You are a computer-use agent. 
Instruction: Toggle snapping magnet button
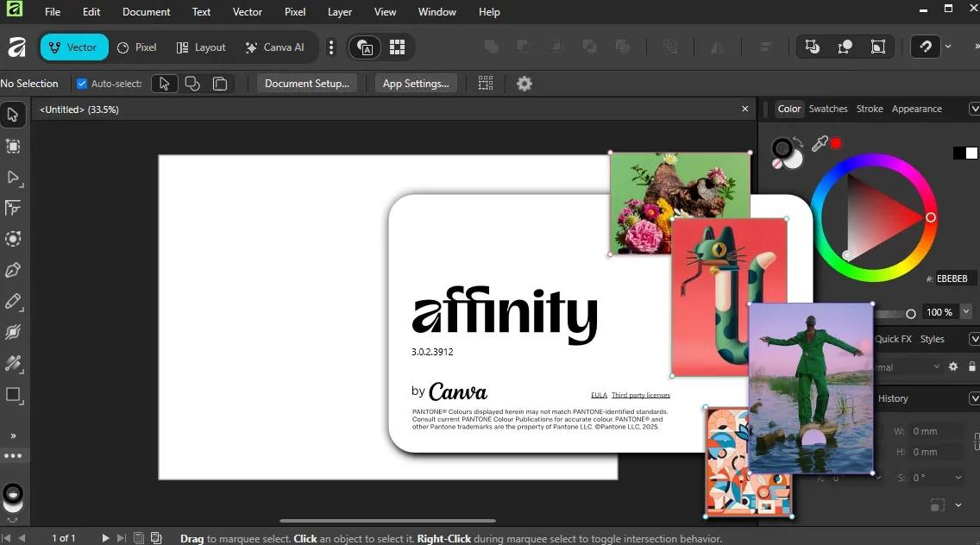point(926,47)
